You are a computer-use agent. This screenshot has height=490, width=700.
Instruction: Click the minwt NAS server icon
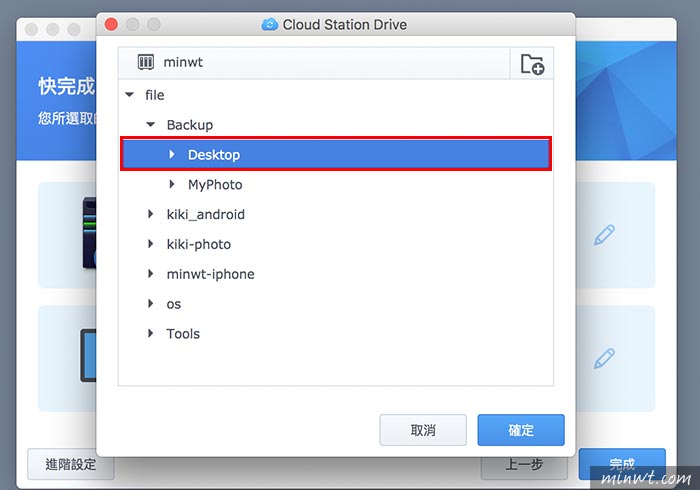pyautogui.click(x=146, y=62)
